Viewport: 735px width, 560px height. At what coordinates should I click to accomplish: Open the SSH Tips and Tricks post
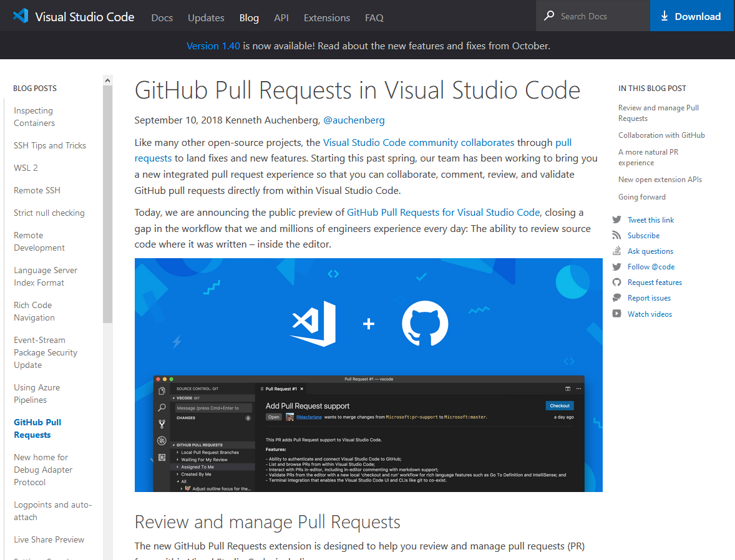(50, 145)
